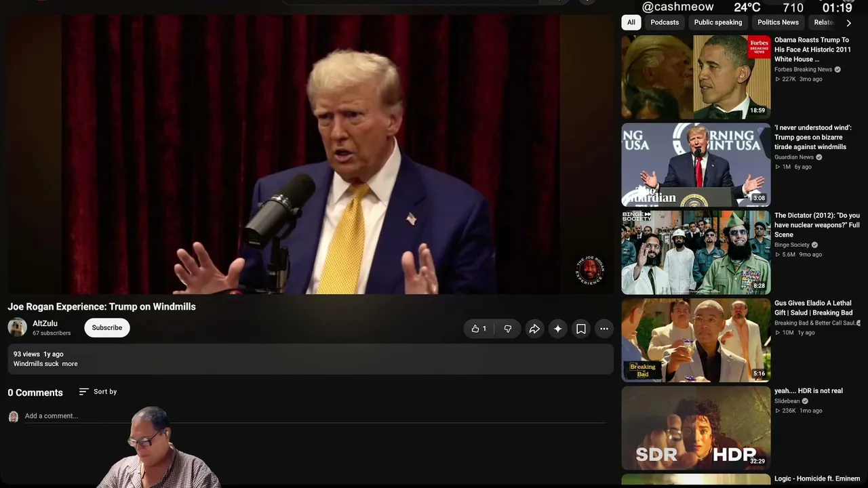
Task: Open the Forbes Breaking News channel
Action: 803,69
